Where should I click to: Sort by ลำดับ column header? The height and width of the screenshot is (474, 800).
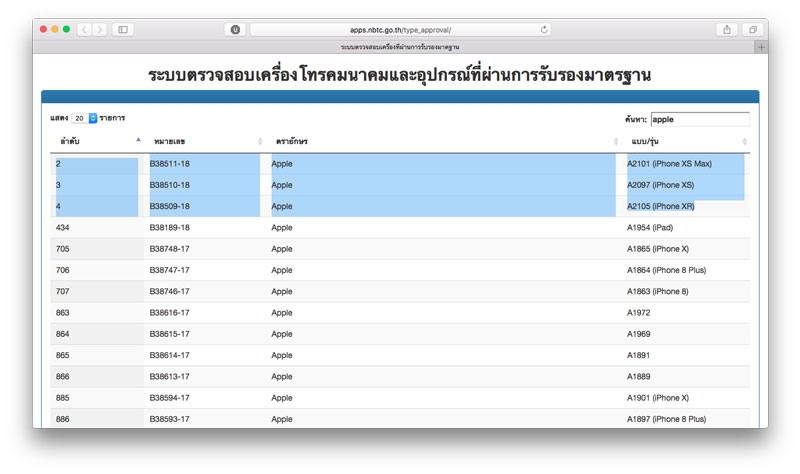click(96, 141)
